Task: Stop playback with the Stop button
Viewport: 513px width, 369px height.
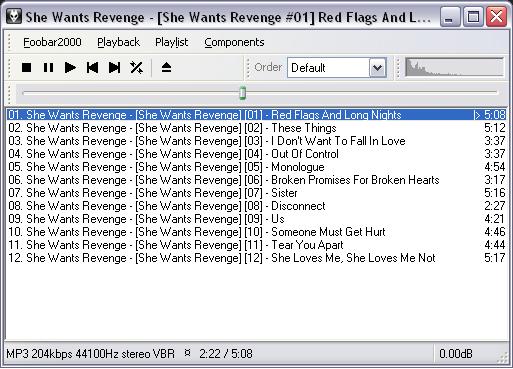Action: (26, 68)
